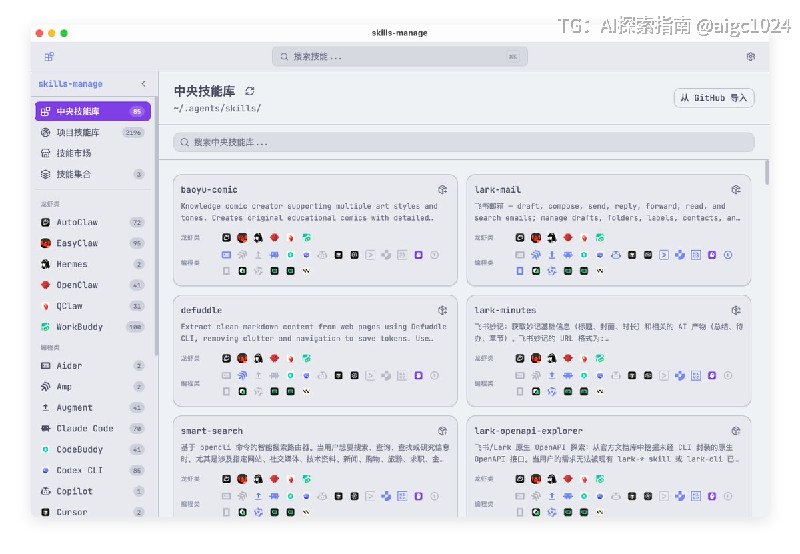Click the package icon on baoyu-comic card

(x=442, y=190)
